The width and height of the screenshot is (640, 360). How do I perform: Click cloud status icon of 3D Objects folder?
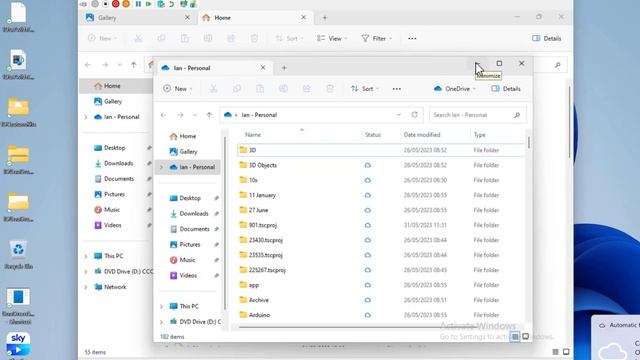[x=368, y=165]
